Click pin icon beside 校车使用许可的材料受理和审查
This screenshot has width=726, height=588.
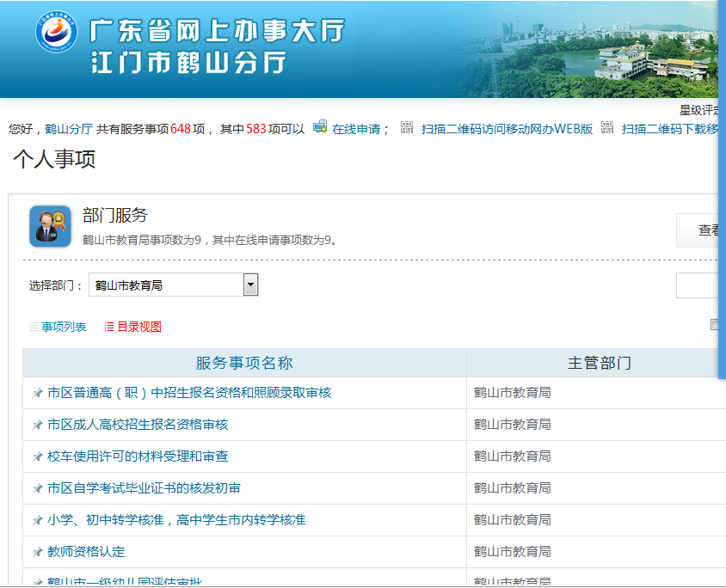coord(37,456)
